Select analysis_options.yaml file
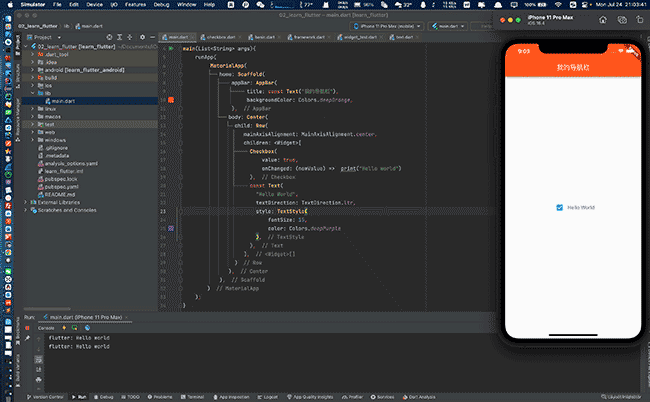 71,164
